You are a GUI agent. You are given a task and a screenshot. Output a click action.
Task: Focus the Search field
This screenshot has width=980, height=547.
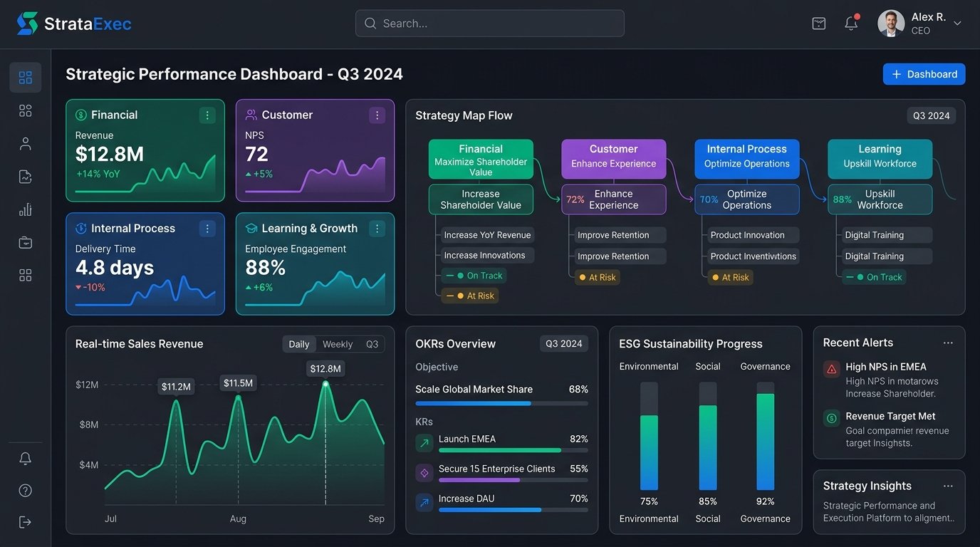pyautogui.click(x=490, y=23)
